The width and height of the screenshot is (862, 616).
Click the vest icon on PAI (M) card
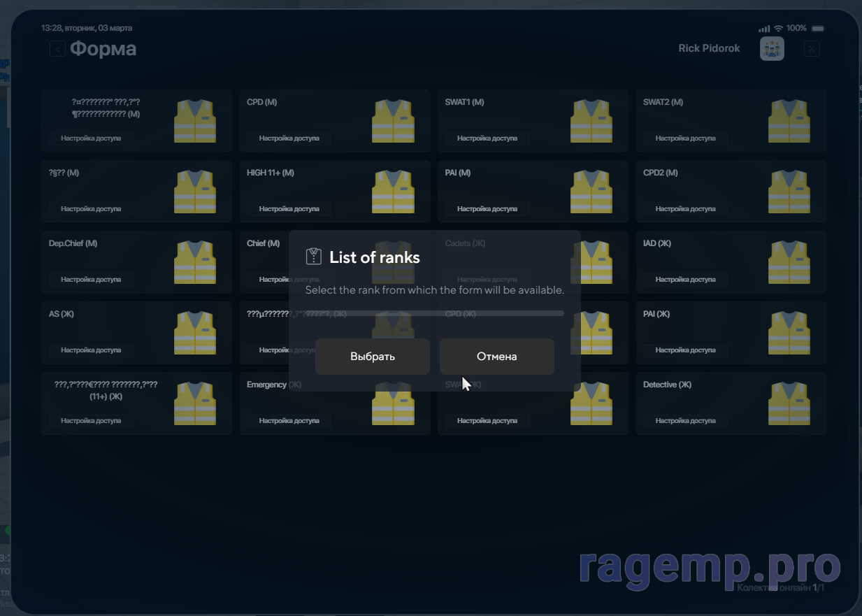(x=591, y=192)
